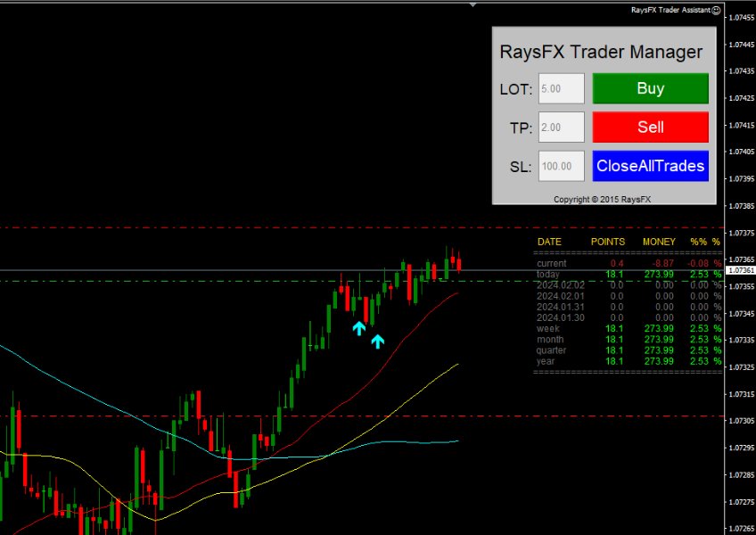The height and width of the screenshot is (535, 756).
Task: Click the Copyright 2015 RaysFX text
Action: 602,199
